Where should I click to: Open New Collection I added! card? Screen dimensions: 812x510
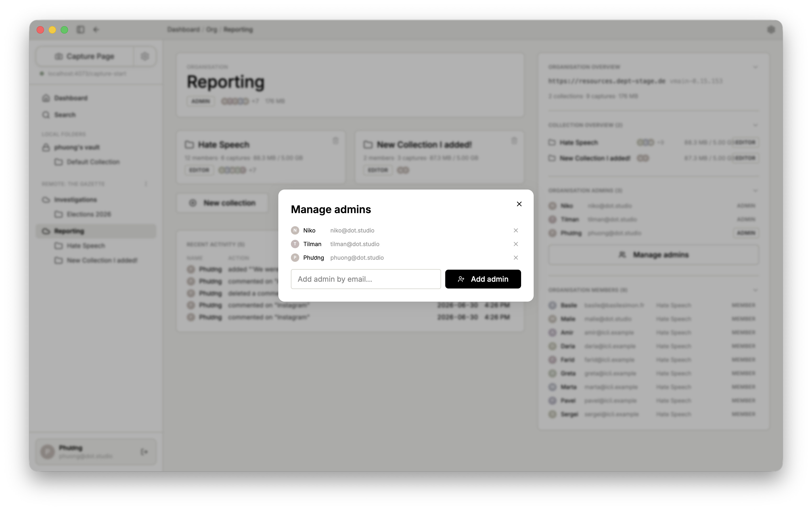(440, 157)
